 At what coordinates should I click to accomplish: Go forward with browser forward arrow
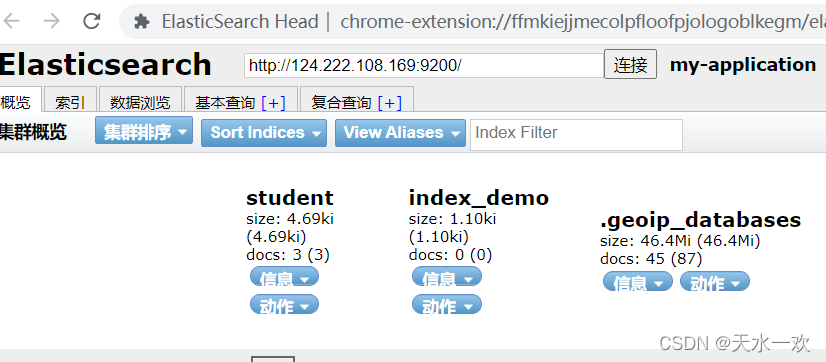(51, 21)
